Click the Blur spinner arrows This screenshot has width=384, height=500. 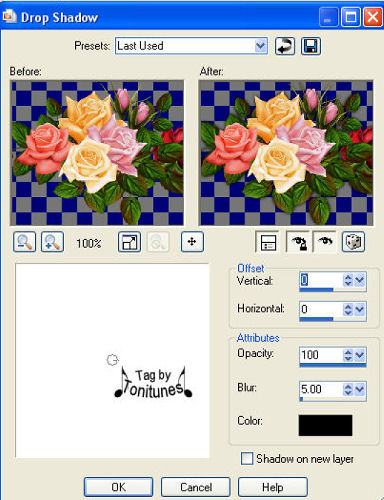pos(348,389)
